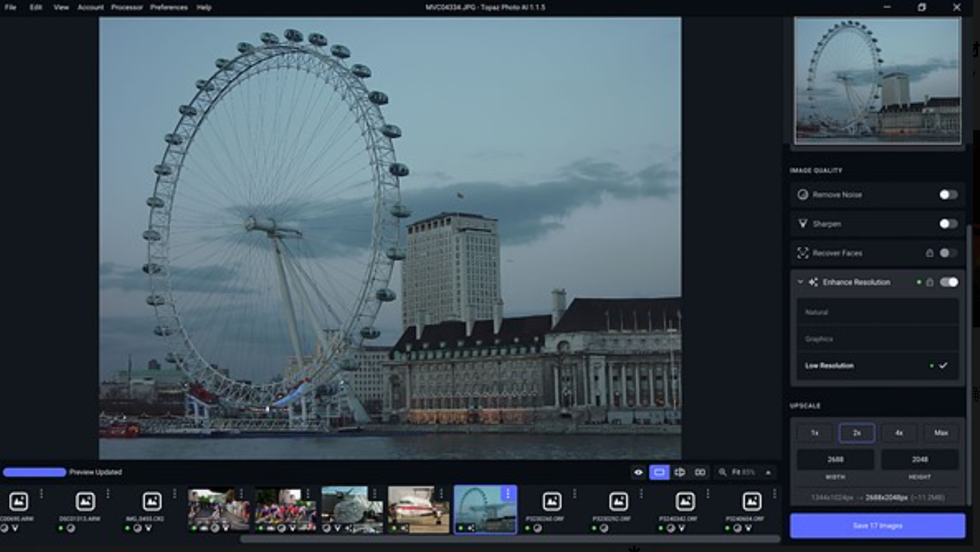This screenshot has width=980, height=552.
Task: Click the checkmark on Low Resolution
Action: pyautogui.click(x=943, y=365)
